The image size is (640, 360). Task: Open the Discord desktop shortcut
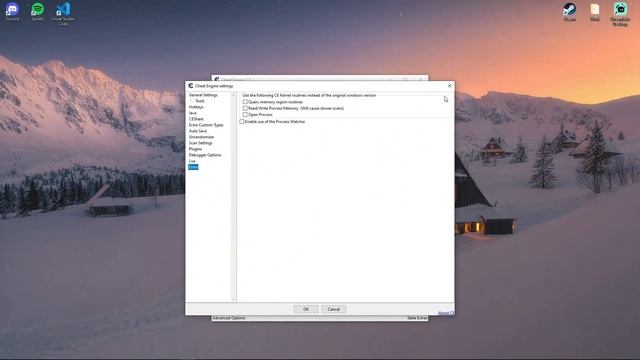pos(12,11)
